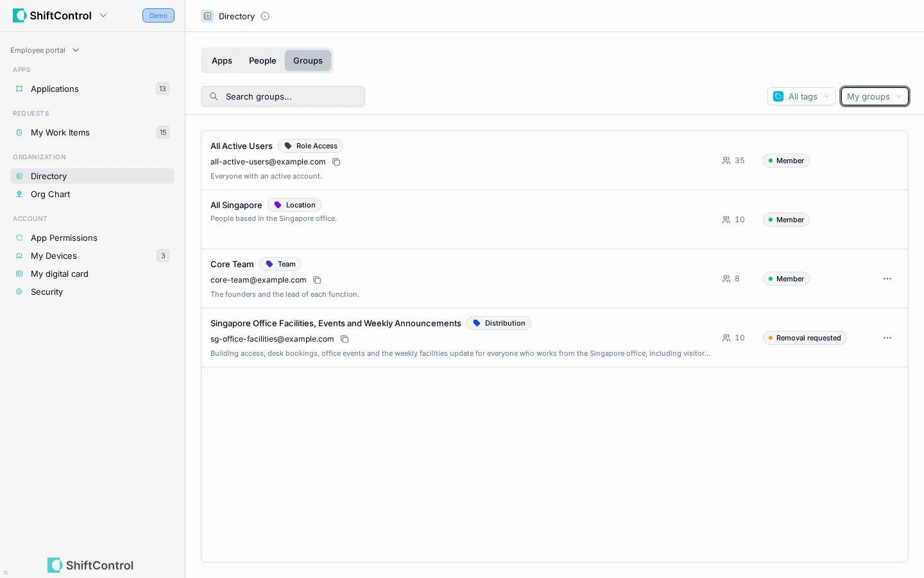Click the Demo badge
This screenshot has width=924, height=578.
pos(158,15)
